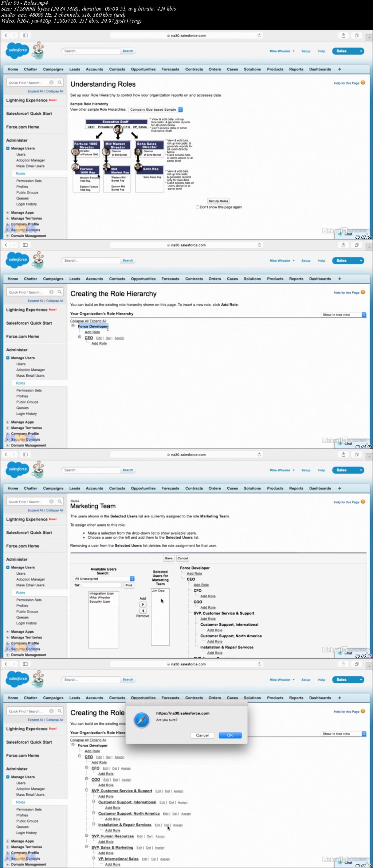Expand Manage Territories in dialog page sidebar
373x868 pixels.
coord(8,847)
